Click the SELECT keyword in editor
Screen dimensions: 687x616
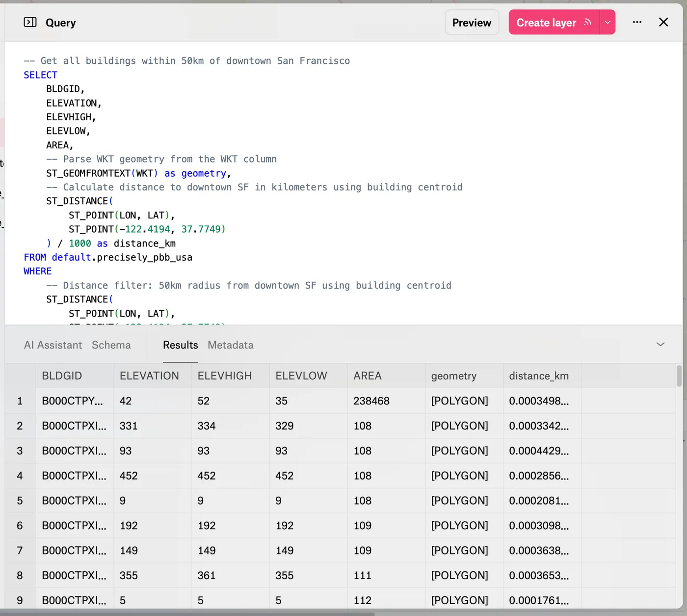click(40, 75)
